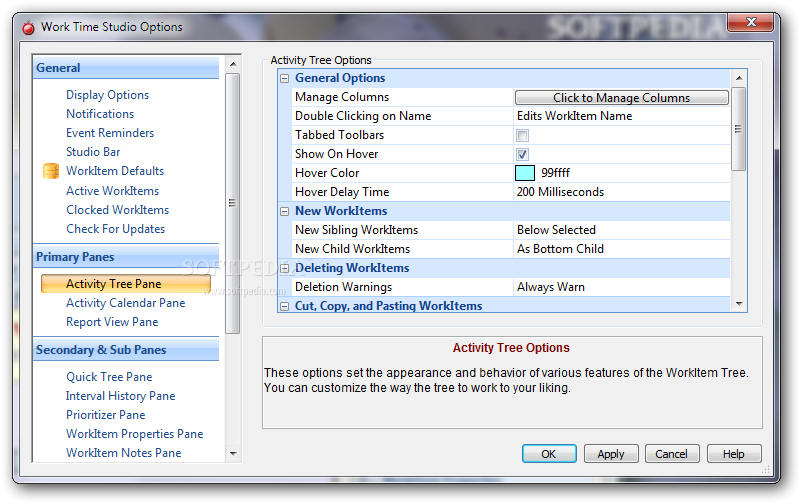801x504 pixels.
Task: Click options grid scrollbar down arrow
Action: pos(739,304)
